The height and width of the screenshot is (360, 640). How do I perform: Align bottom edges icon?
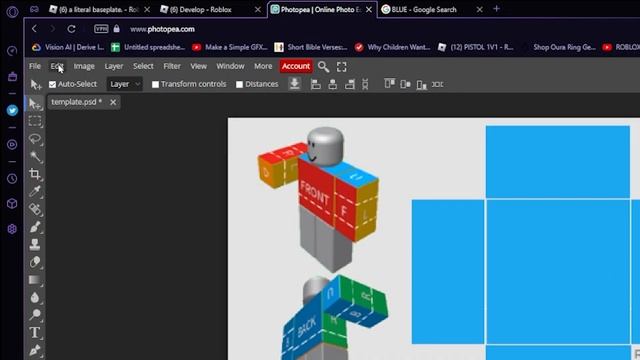tap(421, 85)
